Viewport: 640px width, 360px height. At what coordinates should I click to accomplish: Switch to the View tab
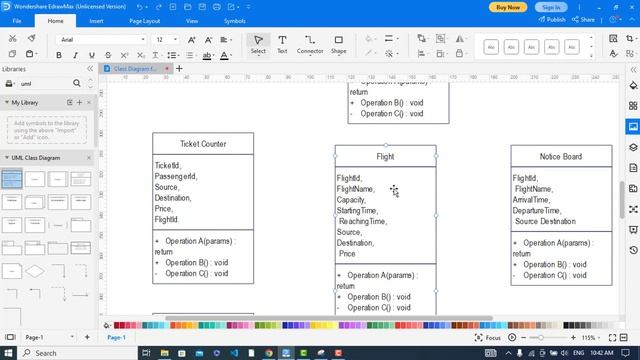click(192, 21)
